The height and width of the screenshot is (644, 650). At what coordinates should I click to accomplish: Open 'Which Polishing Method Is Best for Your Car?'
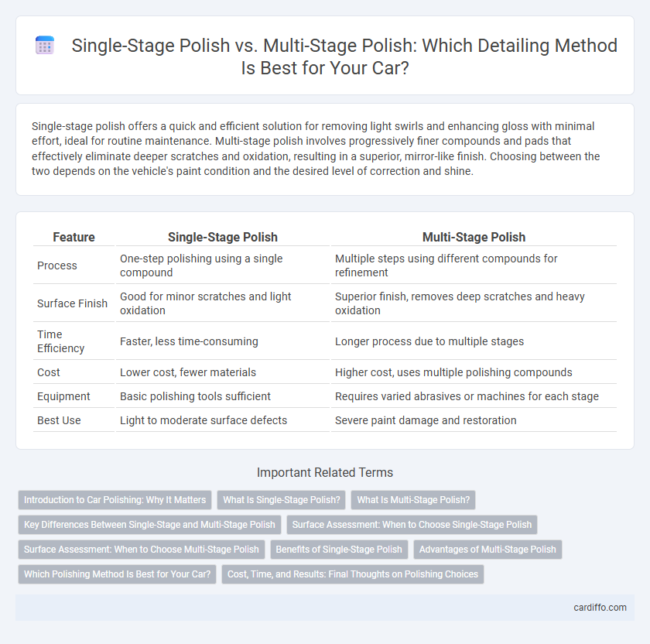118,574
